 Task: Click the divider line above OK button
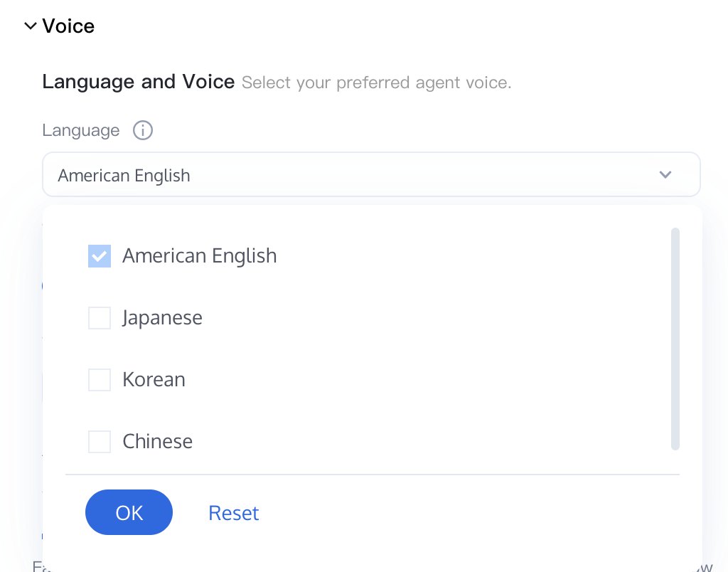coord(373,475)
